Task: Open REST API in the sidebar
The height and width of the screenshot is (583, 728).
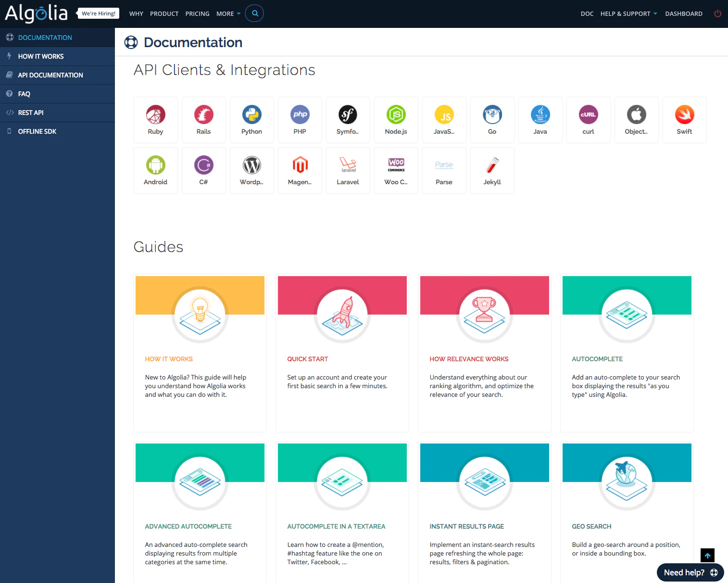Action: click(57, 113)
